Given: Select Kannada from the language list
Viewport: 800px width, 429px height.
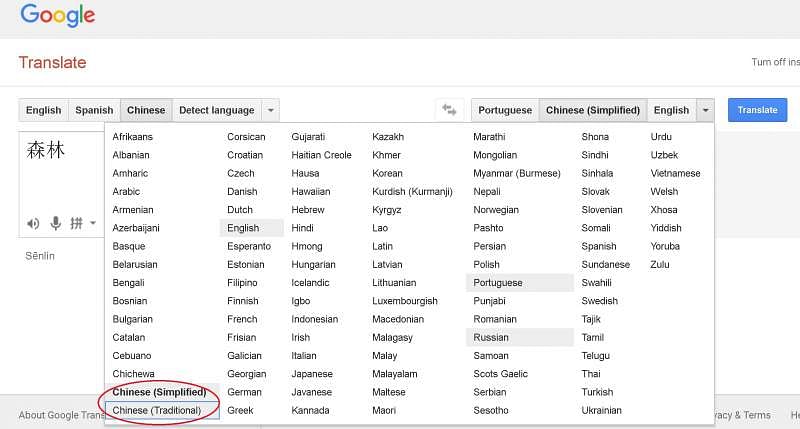Looking at the screenshot, I should pos(310,410).
